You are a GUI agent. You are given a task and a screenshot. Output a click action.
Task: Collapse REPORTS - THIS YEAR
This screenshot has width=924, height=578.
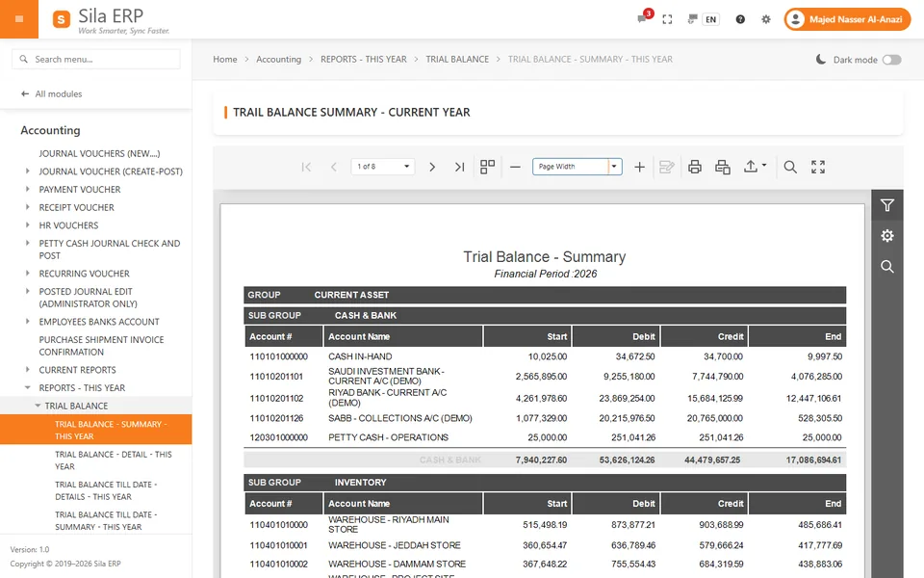coord(28,387)
